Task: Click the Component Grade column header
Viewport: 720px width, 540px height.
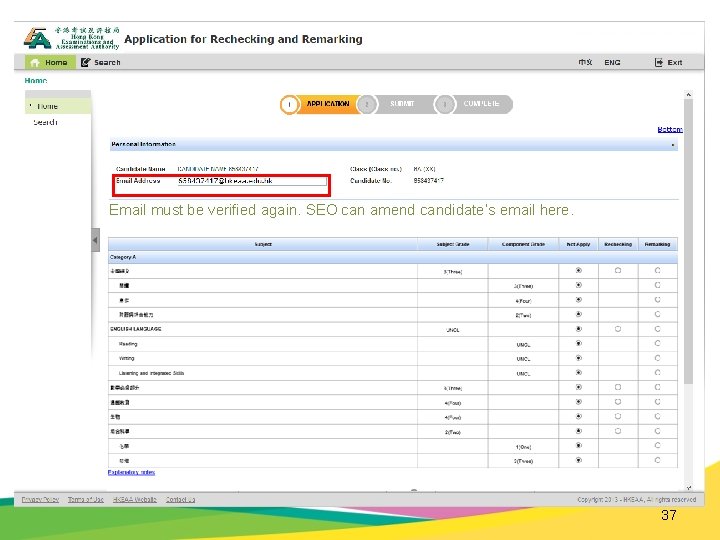Action: coord(523,244)
